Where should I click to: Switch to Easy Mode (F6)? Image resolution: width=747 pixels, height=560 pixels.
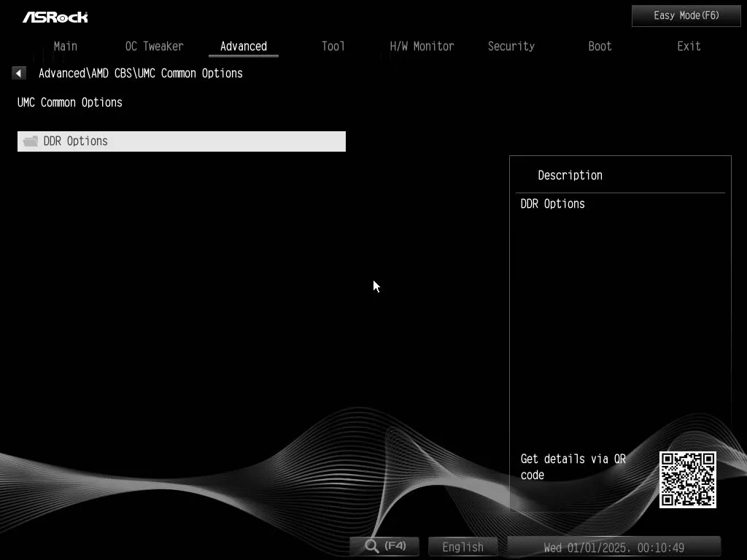coord(686,16)
